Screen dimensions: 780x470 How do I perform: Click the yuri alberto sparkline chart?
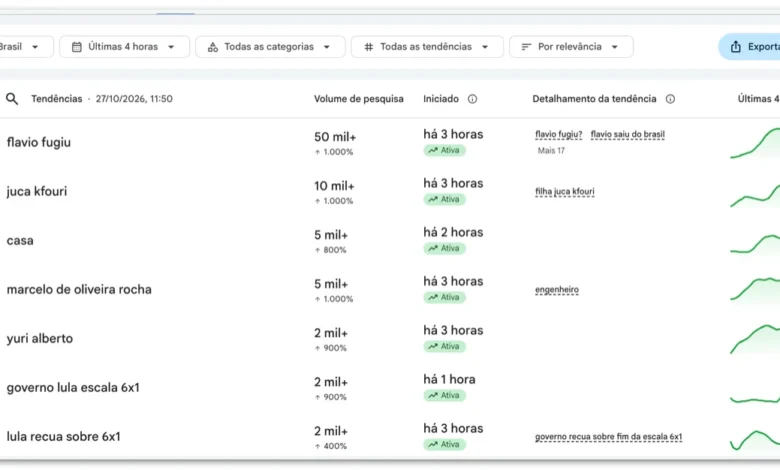755,339
